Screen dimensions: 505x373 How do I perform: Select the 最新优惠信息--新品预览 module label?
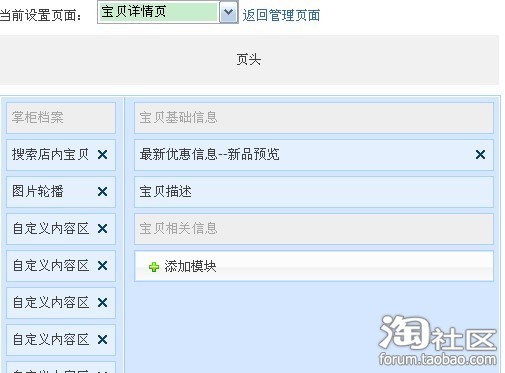click(209, 155)
